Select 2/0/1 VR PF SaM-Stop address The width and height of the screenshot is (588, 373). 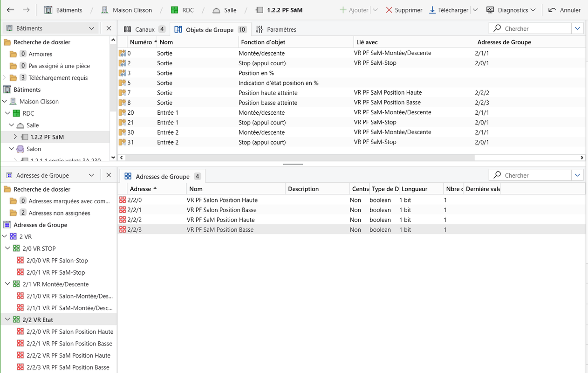click(x=55, y=272)
